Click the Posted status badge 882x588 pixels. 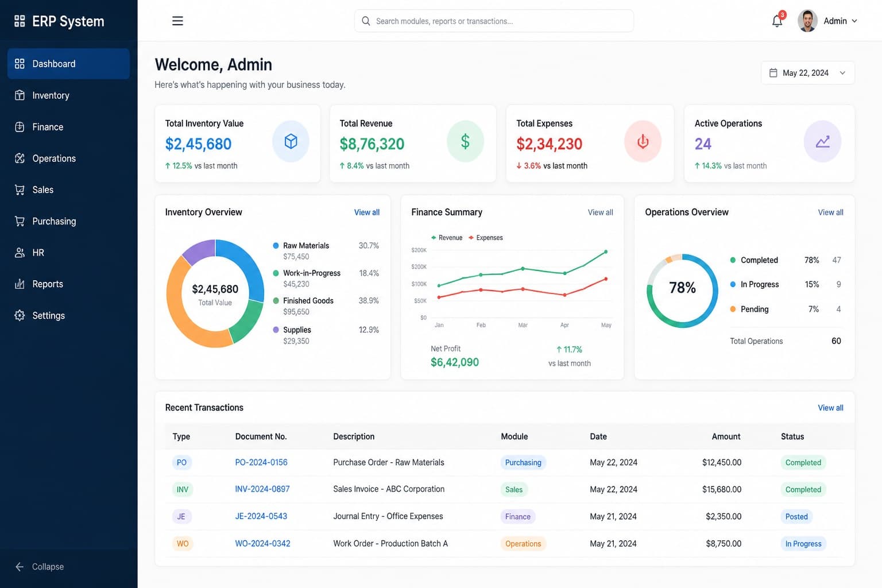(796, 517)
